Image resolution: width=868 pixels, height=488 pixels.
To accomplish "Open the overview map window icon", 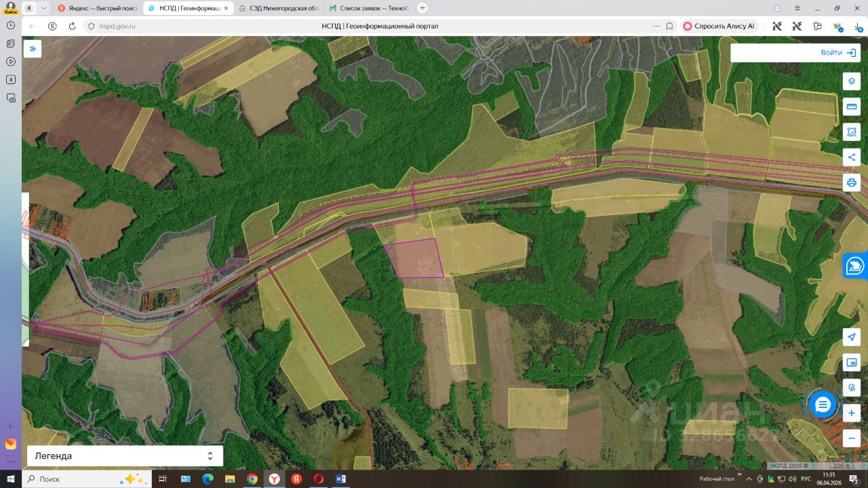I will (852, 363).
